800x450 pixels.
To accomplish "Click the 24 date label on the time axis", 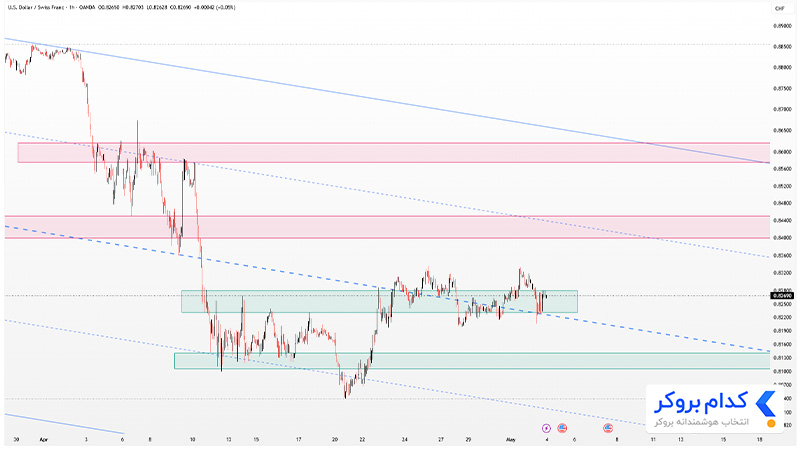I will click(405, 439).
